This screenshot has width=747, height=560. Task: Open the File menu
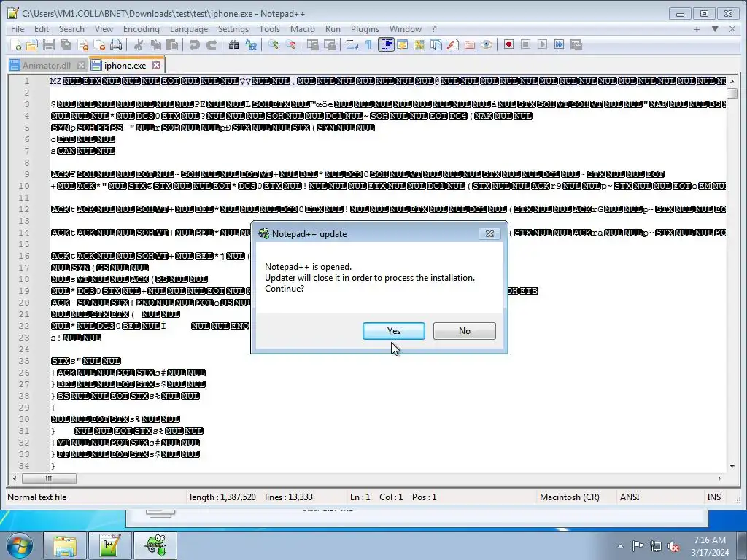tap(18, 29)
